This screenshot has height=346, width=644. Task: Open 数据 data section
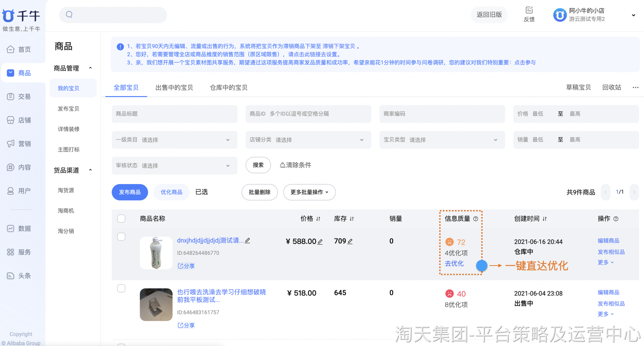(x=19, y=229)
